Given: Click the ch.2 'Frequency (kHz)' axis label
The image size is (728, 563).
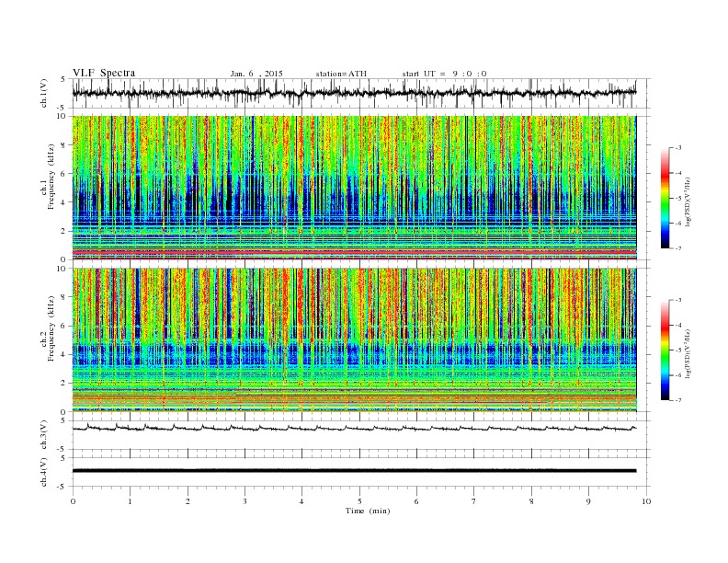Looking at the screenshot, I should [51, 327].
